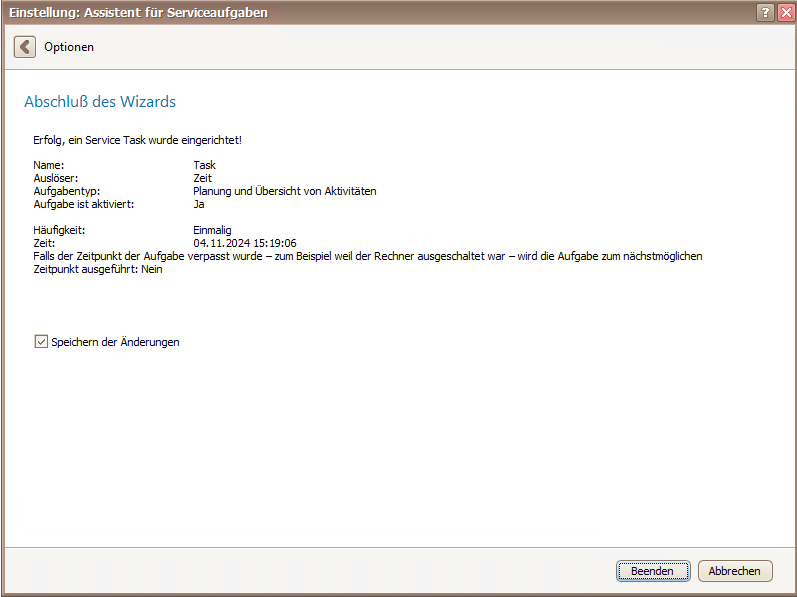Go back using the left arrow icon
The height and width of the screenshot is (597, 797).
pyautogui.click(x=24, y=47)
